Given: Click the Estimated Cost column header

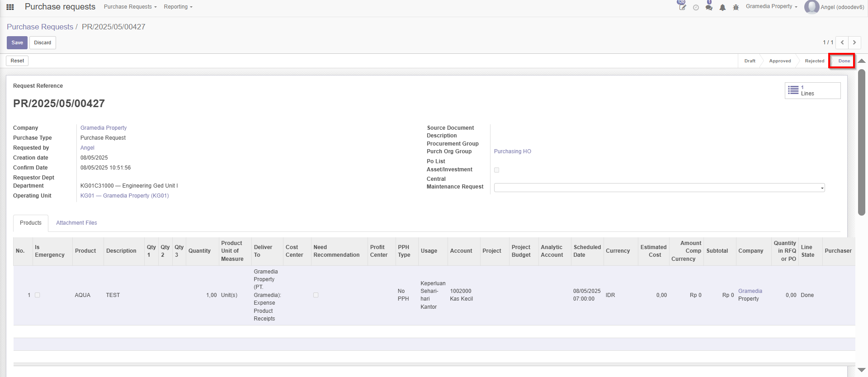Looking at the screenshot, I should (653, 251).
